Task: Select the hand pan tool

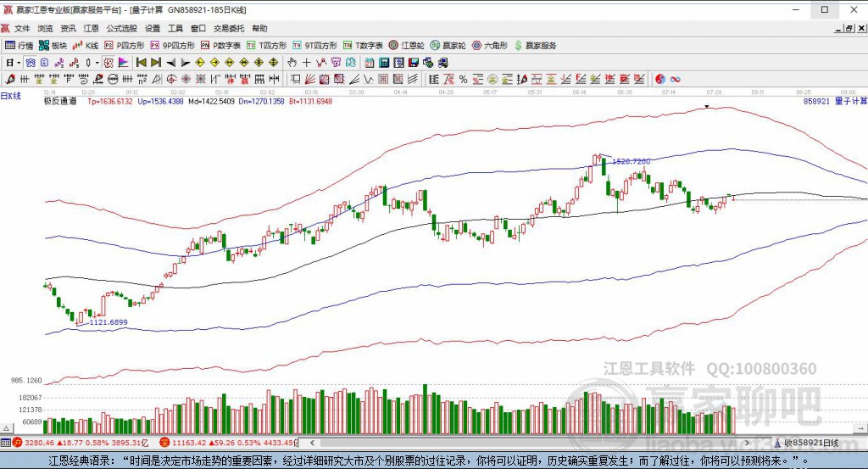Action: 292,63
